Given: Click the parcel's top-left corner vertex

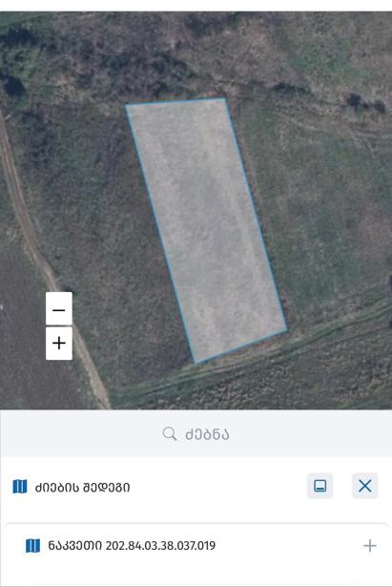Looking at the screenshot, I should pyautogui.click(x=126, y=106).
